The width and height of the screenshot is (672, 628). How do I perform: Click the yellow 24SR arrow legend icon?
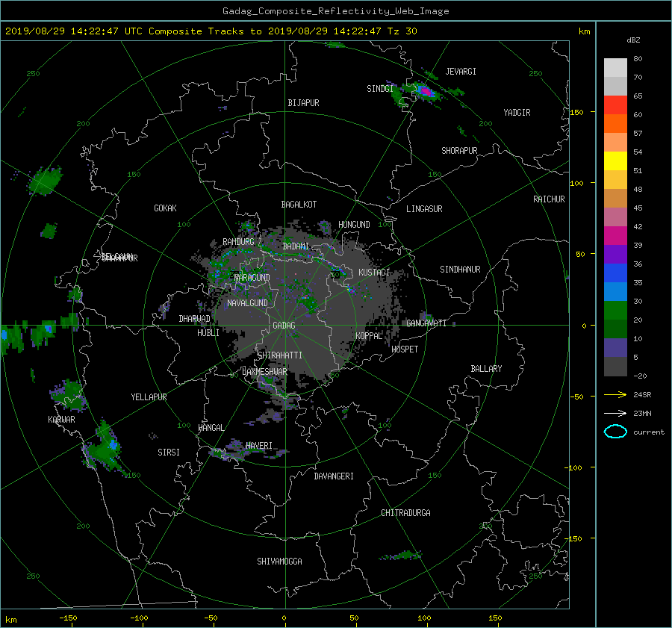click(x=615, y=394)
